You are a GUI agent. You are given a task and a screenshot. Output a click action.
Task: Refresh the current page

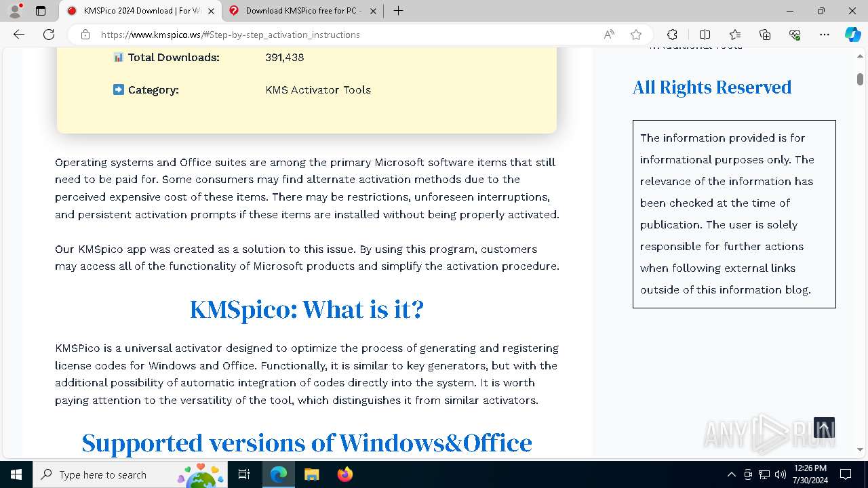[x=49, y=35]
